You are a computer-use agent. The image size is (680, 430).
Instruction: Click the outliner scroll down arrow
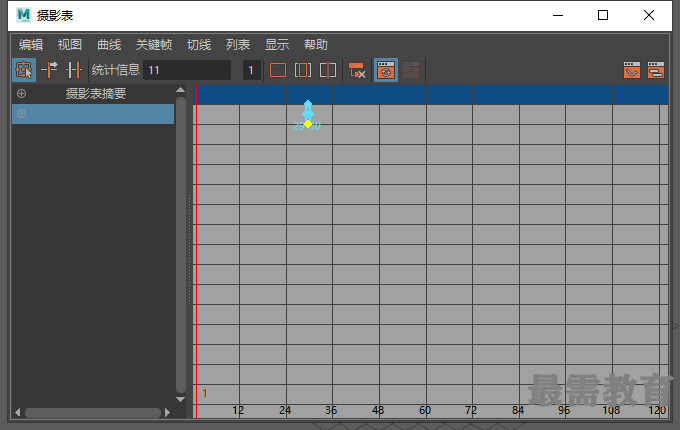point(181,399)
